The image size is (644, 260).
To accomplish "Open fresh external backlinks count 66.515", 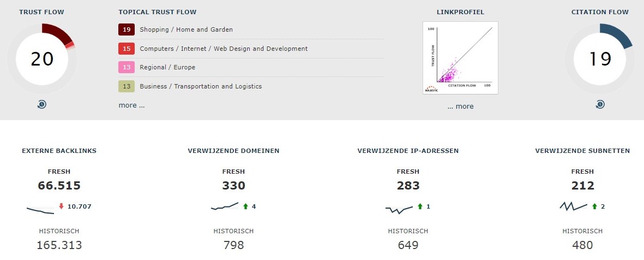I will click(x=59, y=186).
